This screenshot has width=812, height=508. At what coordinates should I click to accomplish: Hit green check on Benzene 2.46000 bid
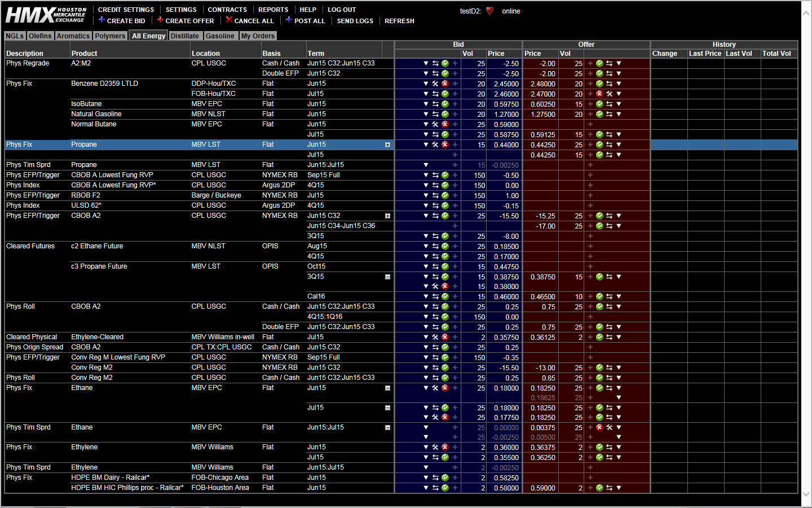click(445, 94)
